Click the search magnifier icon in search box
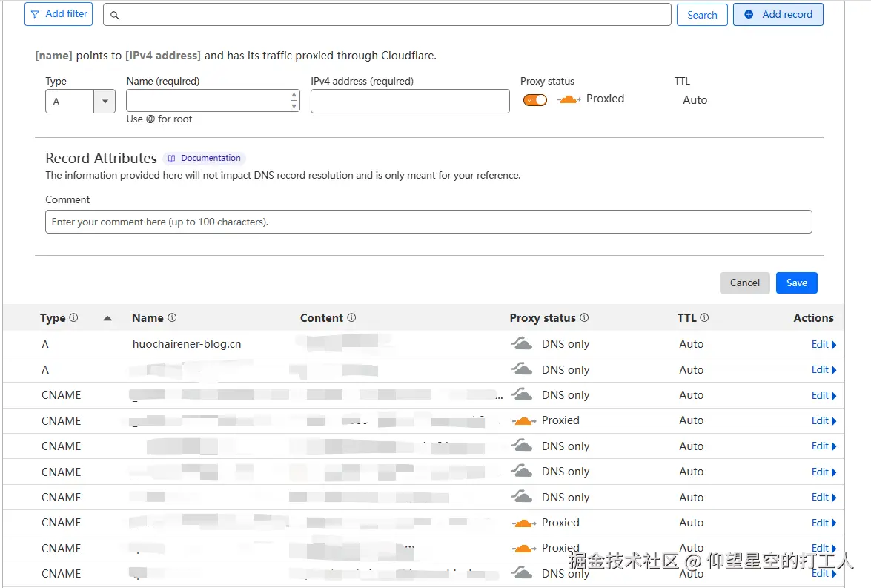Screen dimensions: 871x588 (x=115, y=15)
